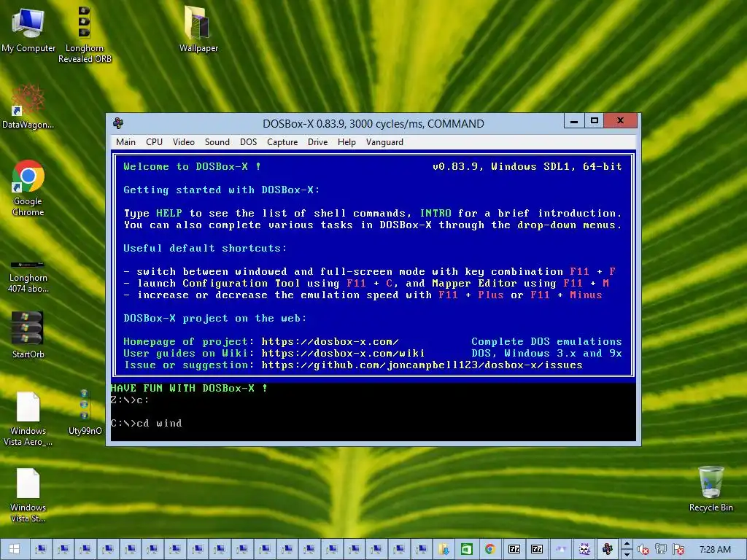Open the Vanguard menu
The height and width of the screenshot is (560, 747).
(384, 142)
